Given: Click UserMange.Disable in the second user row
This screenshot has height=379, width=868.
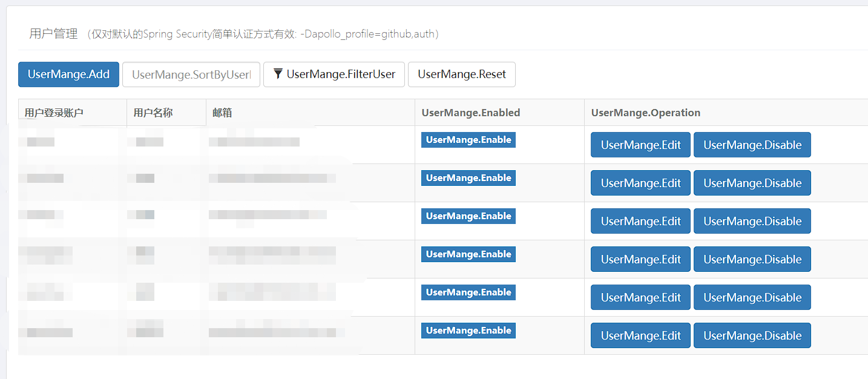Looking at the screenshot, I should pos(752,183).
